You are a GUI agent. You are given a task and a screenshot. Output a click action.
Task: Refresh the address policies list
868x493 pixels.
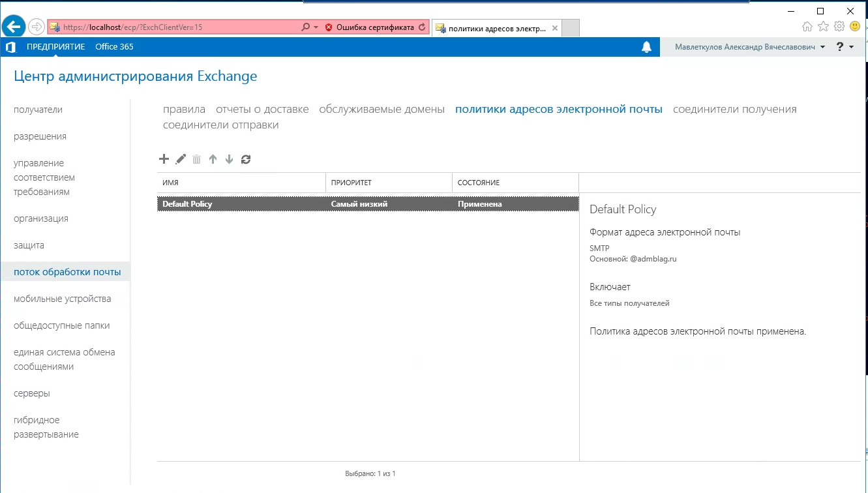pyautogui.click(x=246, y=159)
